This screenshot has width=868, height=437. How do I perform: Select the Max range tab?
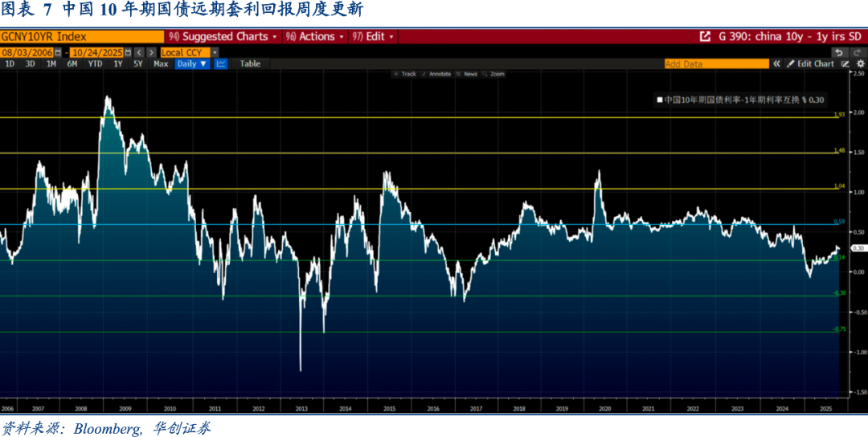161,63
